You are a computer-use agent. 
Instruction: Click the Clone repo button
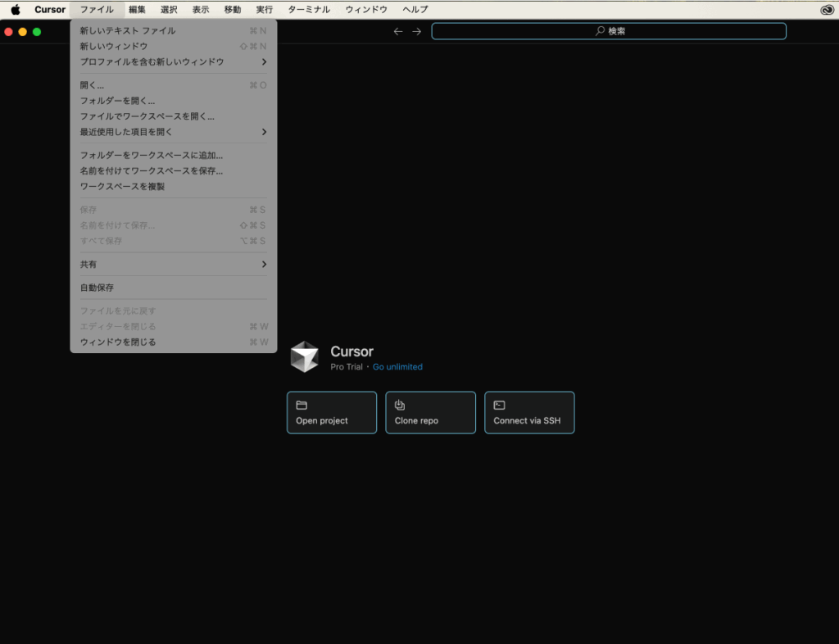431,412
